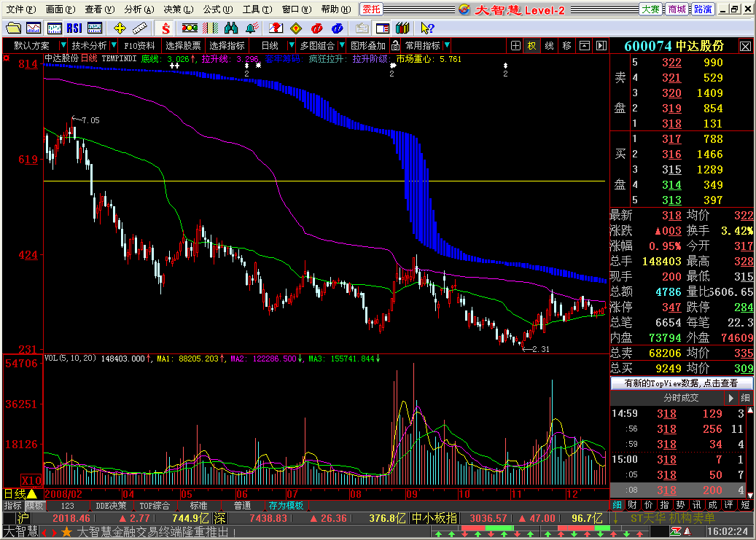This screenshot has height=540, width=756.
Task: Open the bookshelf books icon
Action: [402, 28]
